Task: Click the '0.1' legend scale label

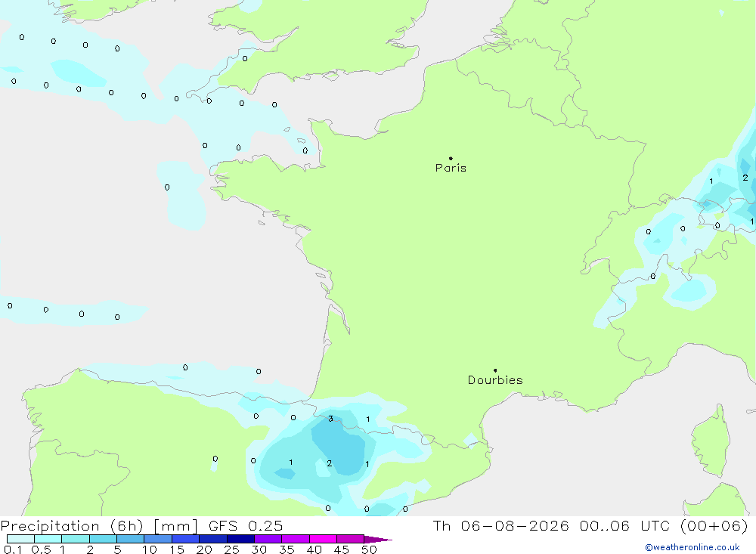Action: click(13, 549)
